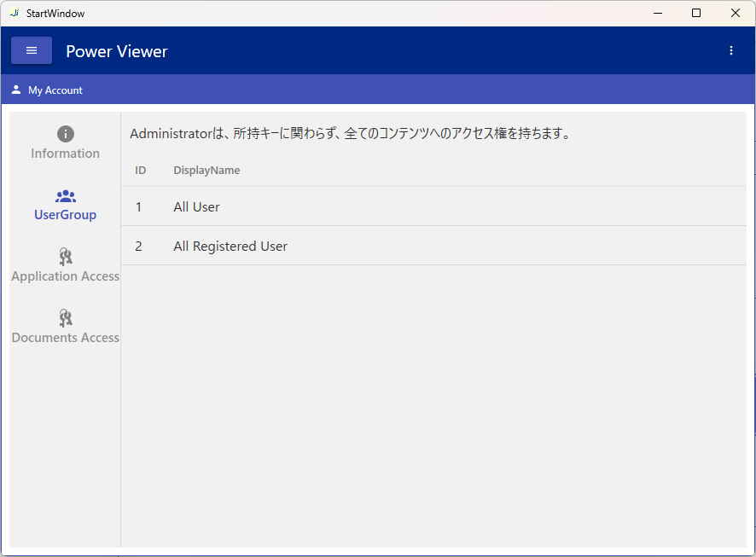Switch to the Information tab label

66,154
